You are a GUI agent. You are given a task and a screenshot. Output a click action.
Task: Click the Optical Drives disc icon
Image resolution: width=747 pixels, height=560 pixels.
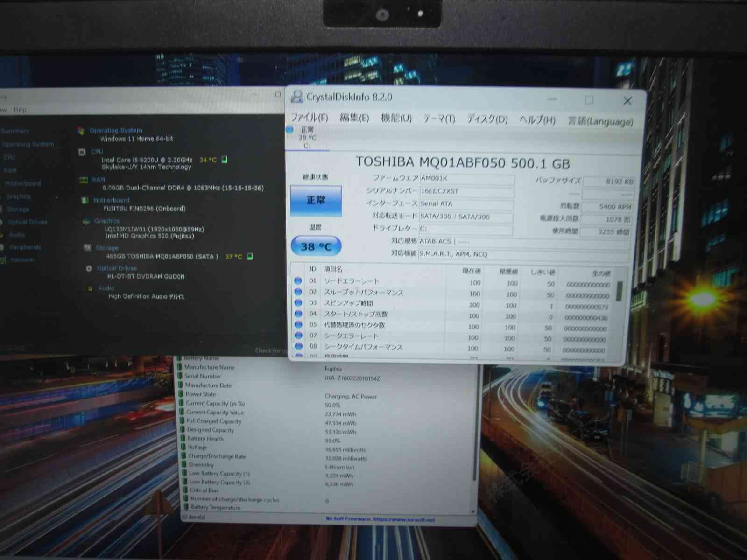[89, 268]
